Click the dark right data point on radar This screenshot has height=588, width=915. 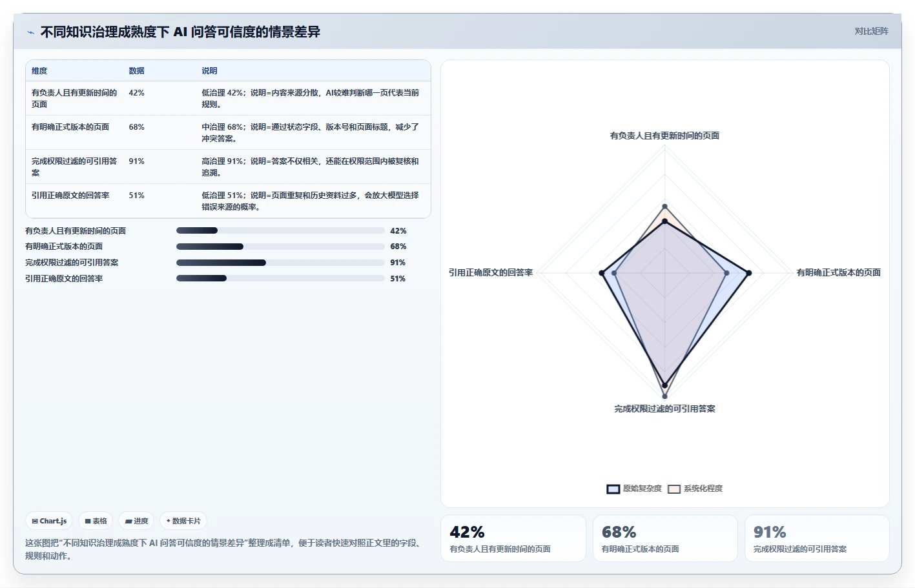click(x=749, y=273)
